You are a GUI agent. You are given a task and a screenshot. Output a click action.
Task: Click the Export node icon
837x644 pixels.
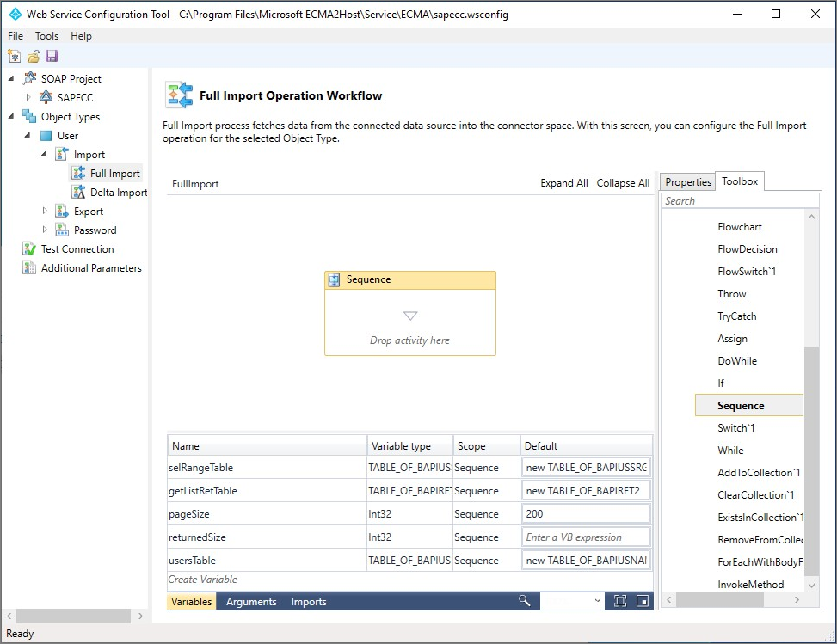pyautogui.click(x=63, y=212)
